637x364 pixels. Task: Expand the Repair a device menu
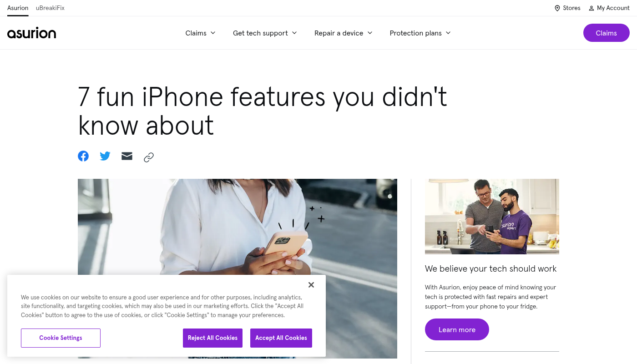coord(344,33)
